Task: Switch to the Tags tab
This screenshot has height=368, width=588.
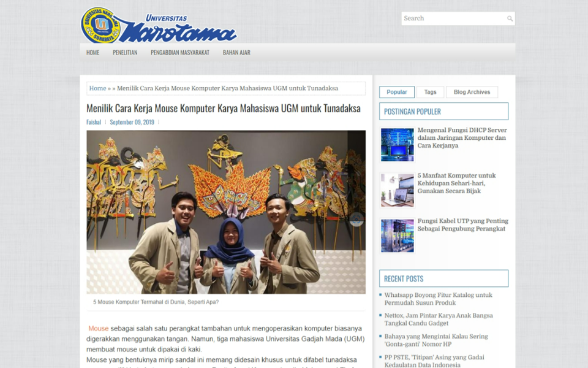Action: (431, 92)
